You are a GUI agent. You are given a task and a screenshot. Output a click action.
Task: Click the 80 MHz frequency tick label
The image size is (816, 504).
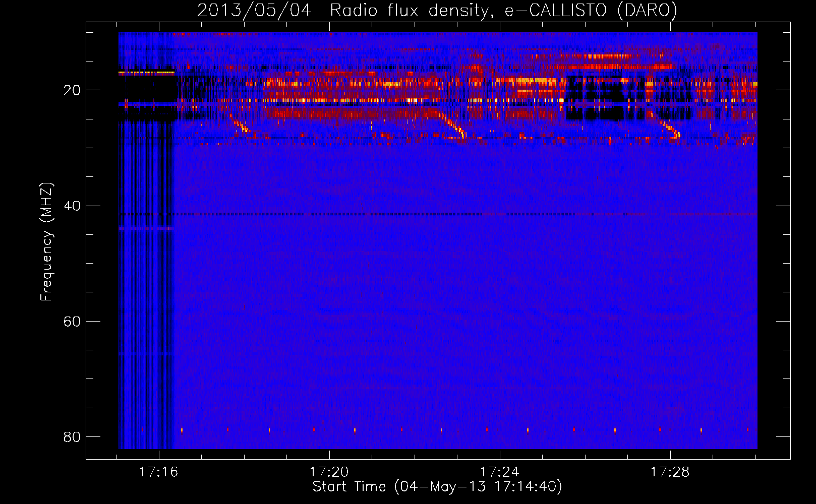pos(72,437)
